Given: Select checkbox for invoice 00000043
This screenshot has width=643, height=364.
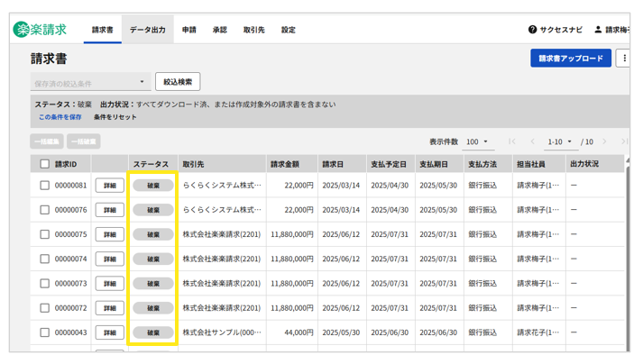Looking at the screenshot, I should (44, 332).
